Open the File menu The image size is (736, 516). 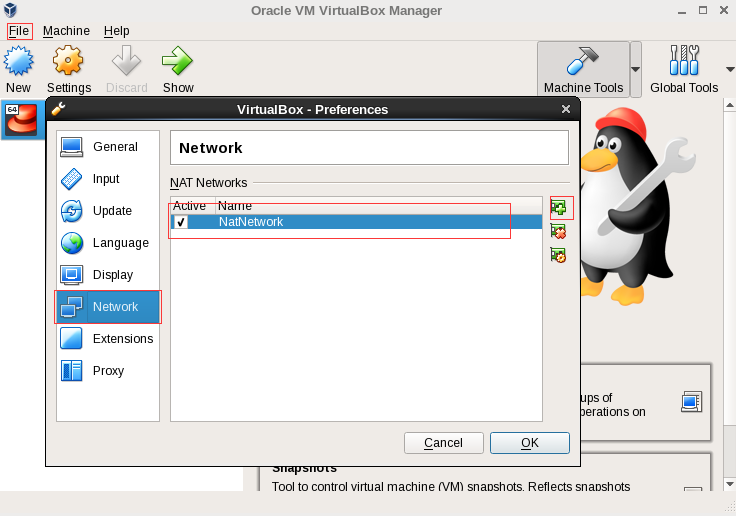[x=19, y=31]
